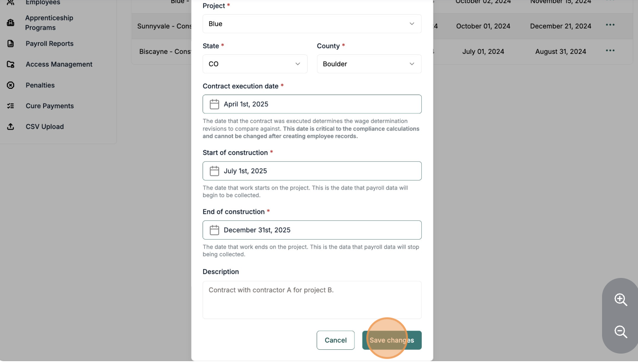Click the CSV Upload icon
Viewport: 638px width, 364px height.
[x=10, y=127]
